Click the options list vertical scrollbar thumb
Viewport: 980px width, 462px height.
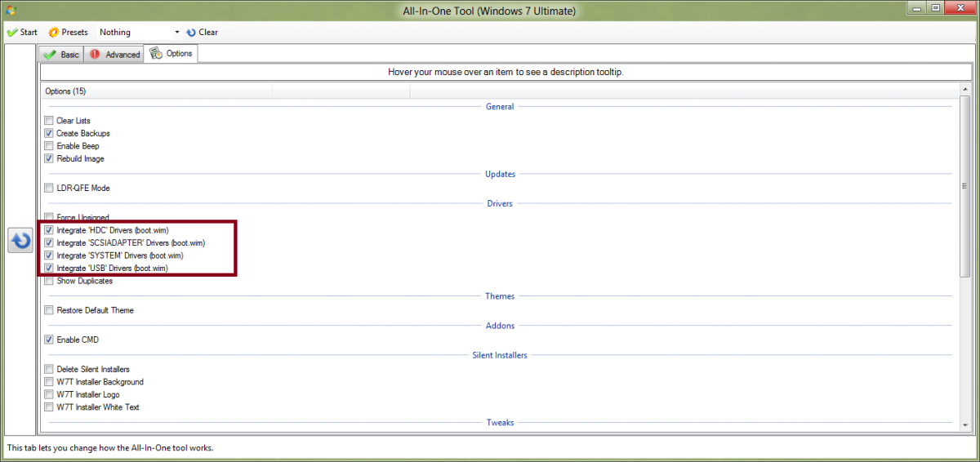point(964,185)
